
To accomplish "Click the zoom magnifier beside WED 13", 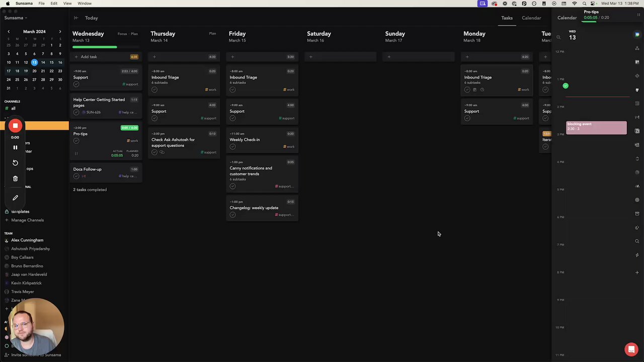I will (558, 37).
